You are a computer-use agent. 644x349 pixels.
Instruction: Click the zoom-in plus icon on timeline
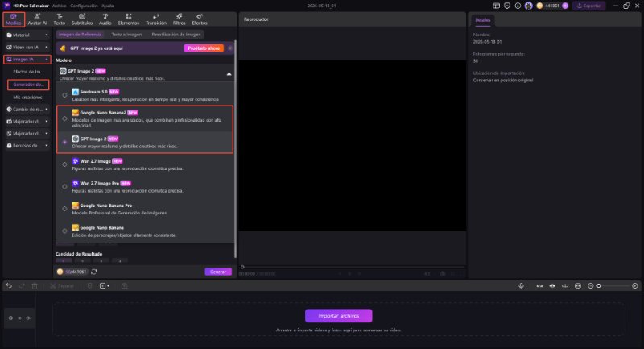point(635,285)
